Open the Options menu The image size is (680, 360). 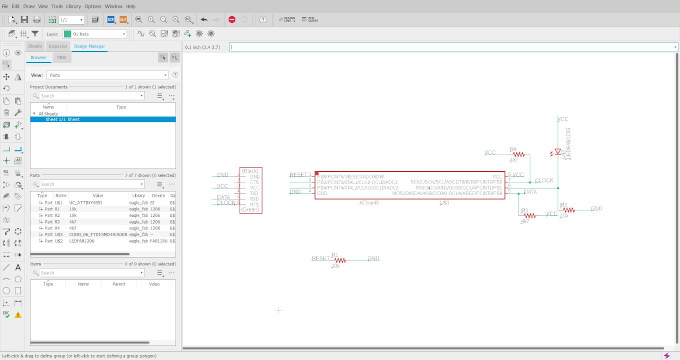coord(93,6)
